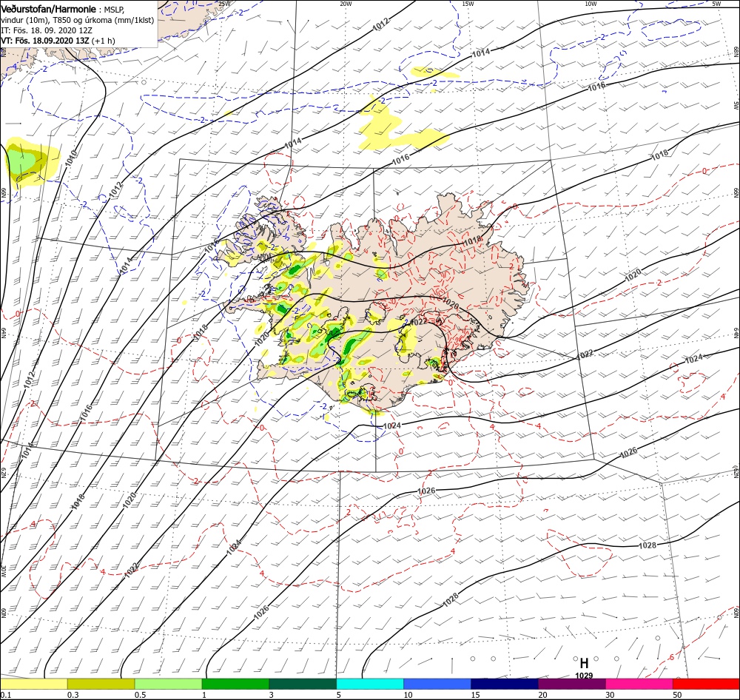Image resolution: width=740 pixels, height=700 pixels.
Task: Click the Veðurstofan/Harmonie map title
Action: 49,9
